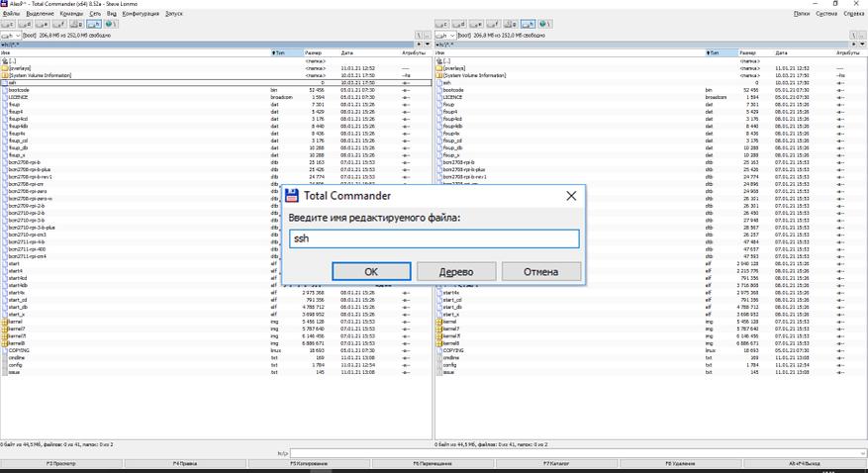
Task: Select active drive h in right panel
Action: (529, 25)
